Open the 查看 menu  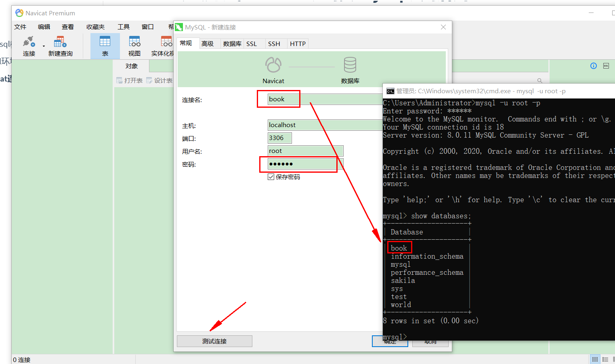pyautogui.click(x=68, y=27)
